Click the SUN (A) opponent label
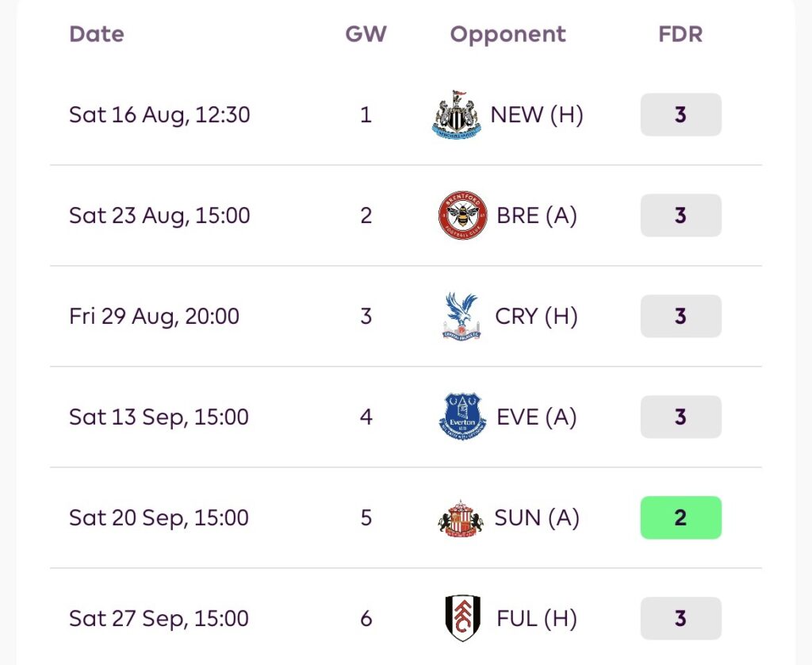 [537, 518]
